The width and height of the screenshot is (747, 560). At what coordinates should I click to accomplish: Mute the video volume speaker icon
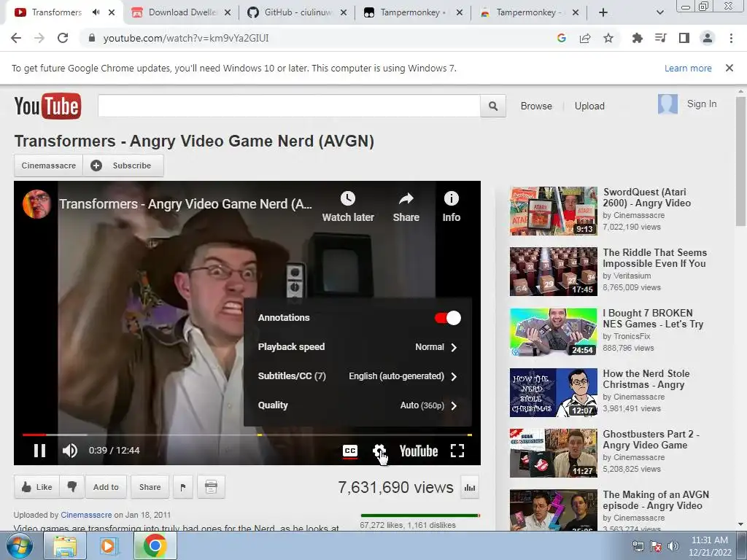click(x=69, y=451)
